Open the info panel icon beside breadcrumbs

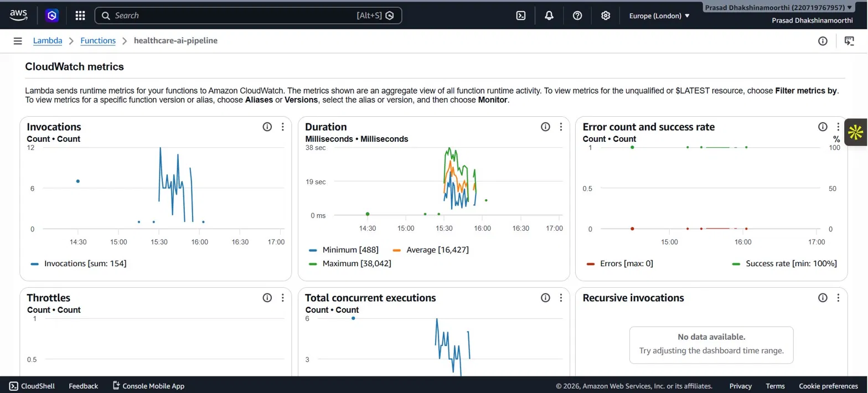[x=823, y=41]
